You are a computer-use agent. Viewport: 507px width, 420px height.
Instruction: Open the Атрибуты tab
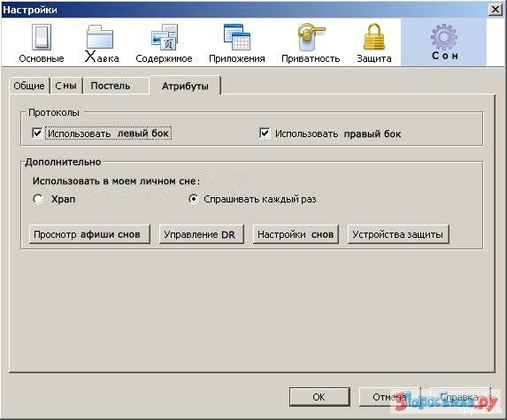[185, 86]
